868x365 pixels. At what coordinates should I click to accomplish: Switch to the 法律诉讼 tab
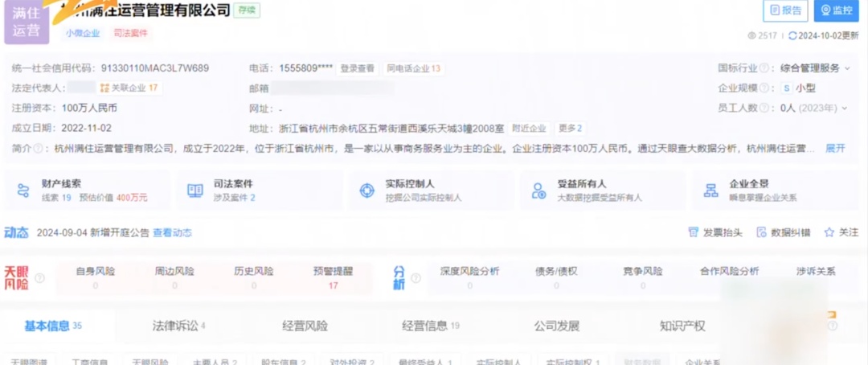click(178, 326)
